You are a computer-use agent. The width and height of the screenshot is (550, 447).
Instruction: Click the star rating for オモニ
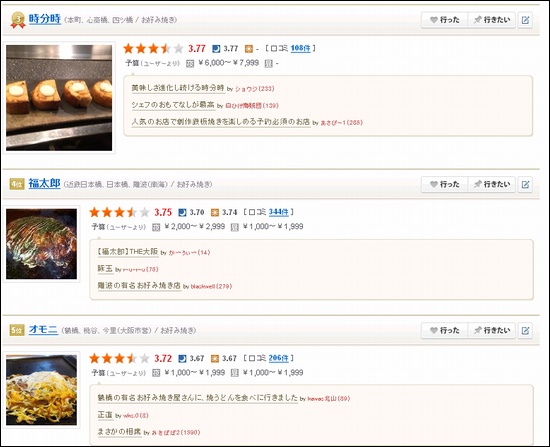(119, 358)
